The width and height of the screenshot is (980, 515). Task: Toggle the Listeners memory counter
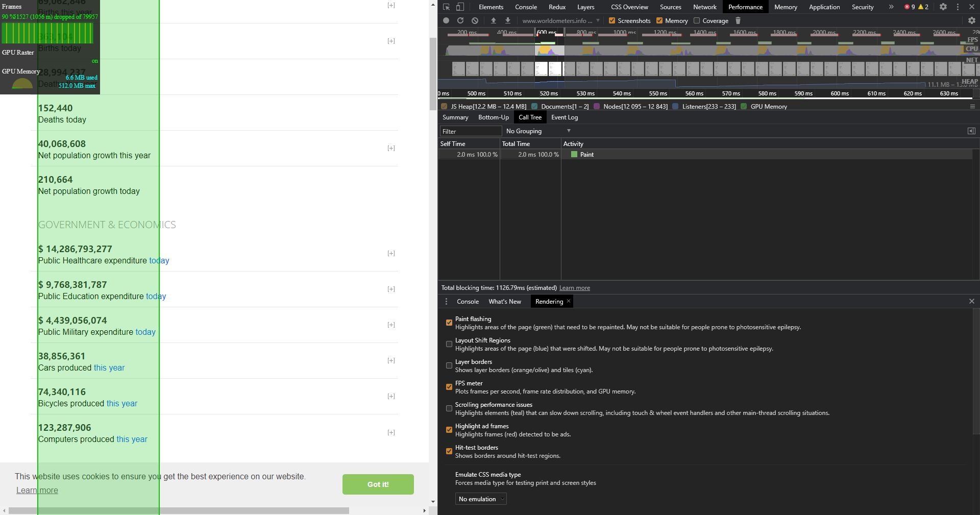pyautogui.click(x=675, y=107)
